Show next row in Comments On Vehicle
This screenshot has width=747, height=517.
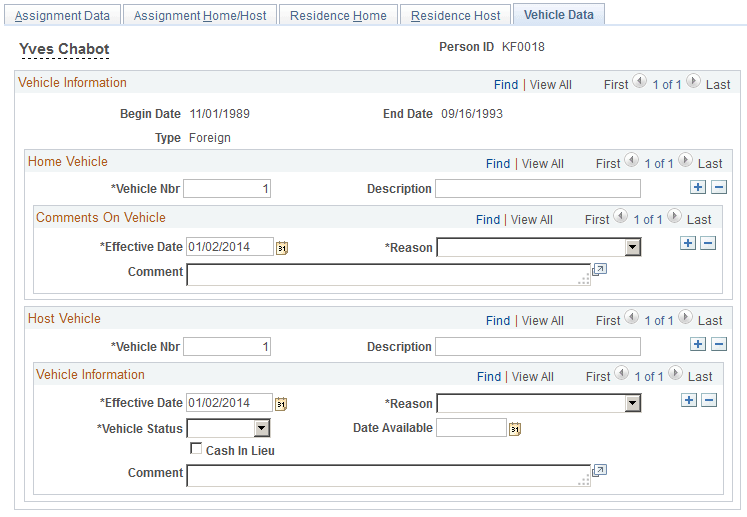(674, 216)
